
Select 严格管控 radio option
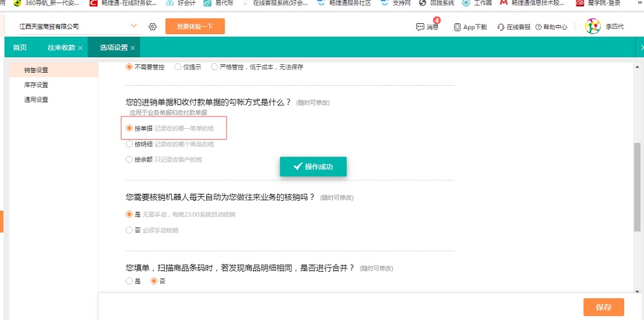pos(214,67)
